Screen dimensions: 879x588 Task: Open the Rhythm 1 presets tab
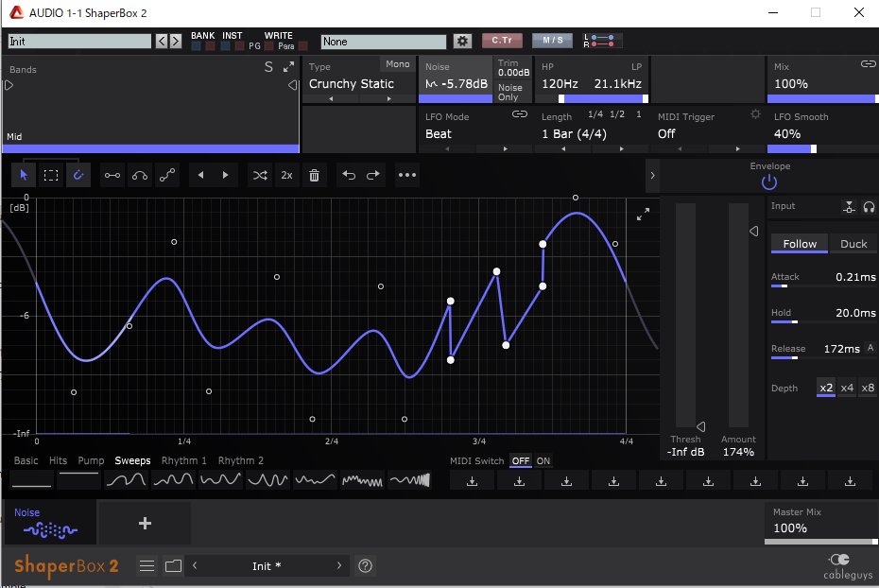click(x=184, y=460)
